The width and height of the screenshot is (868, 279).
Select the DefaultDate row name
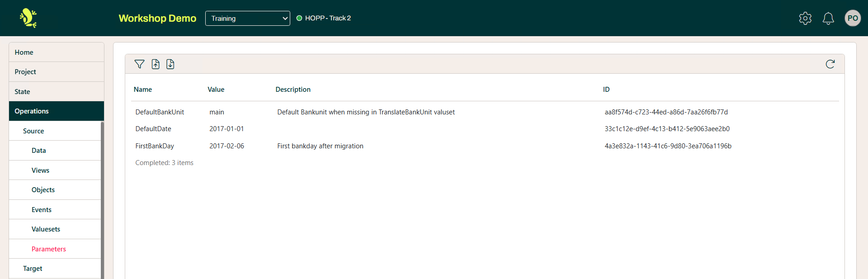click(153, 129)
